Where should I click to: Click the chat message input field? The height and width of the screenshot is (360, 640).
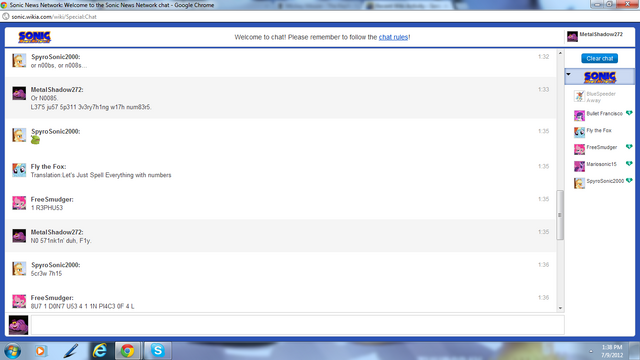pyautogui.click(x=298, y=325)
